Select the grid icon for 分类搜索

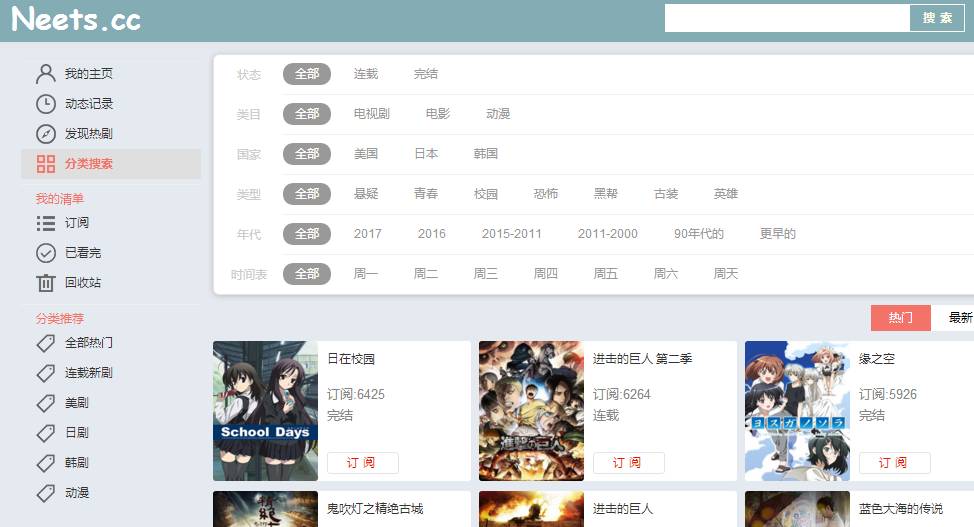pyautogui.click(x=46, y=164)
